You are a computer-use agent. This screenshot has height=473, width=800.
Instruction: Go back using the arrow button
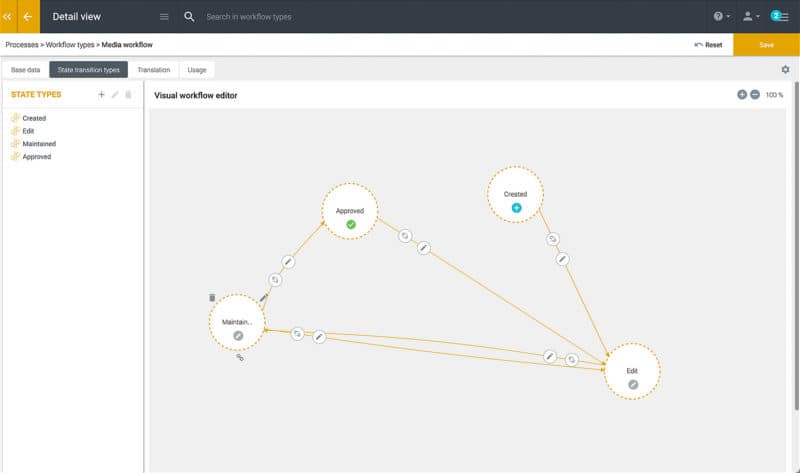(x=28, y=16)
